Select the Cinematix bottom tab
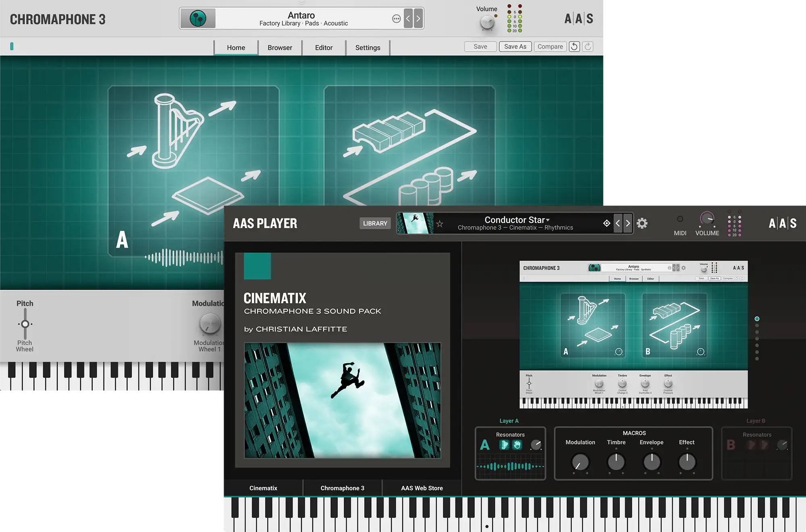This screenshot has height=532, width=806. pyautogui.click(x=263, y=488)
